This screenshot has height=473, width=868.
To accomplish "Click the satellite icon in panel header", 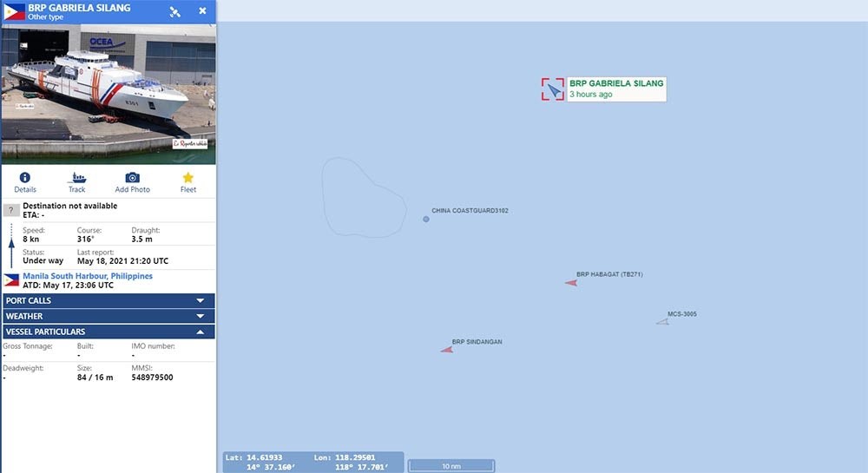I will click(x=175, y=11).
